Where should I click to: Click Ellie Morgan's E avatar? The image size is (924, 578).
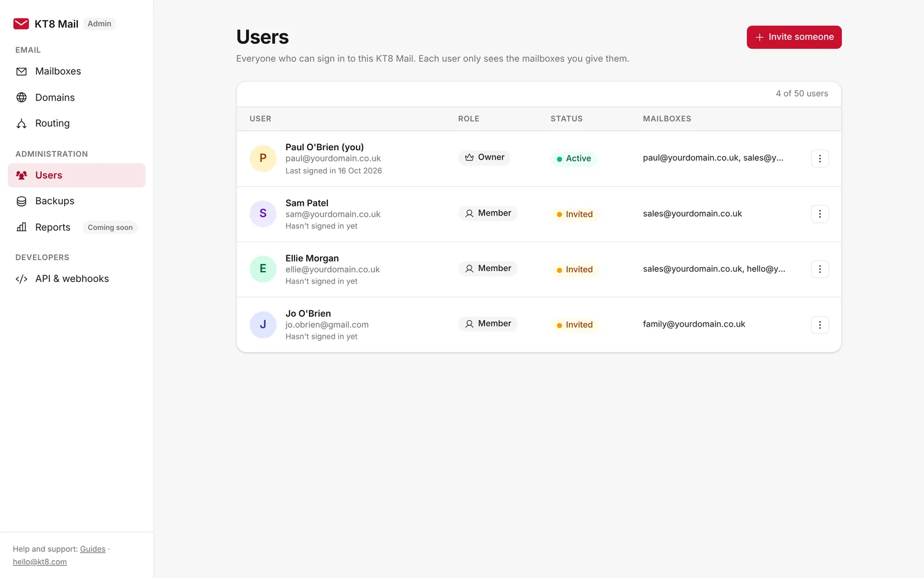(x=263, y=269)
